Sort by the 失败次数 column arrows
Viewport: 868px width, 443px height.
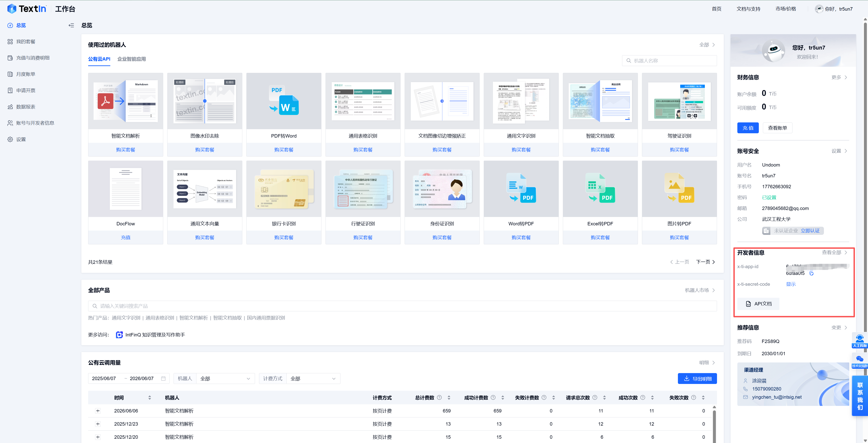tap(703, 398)
